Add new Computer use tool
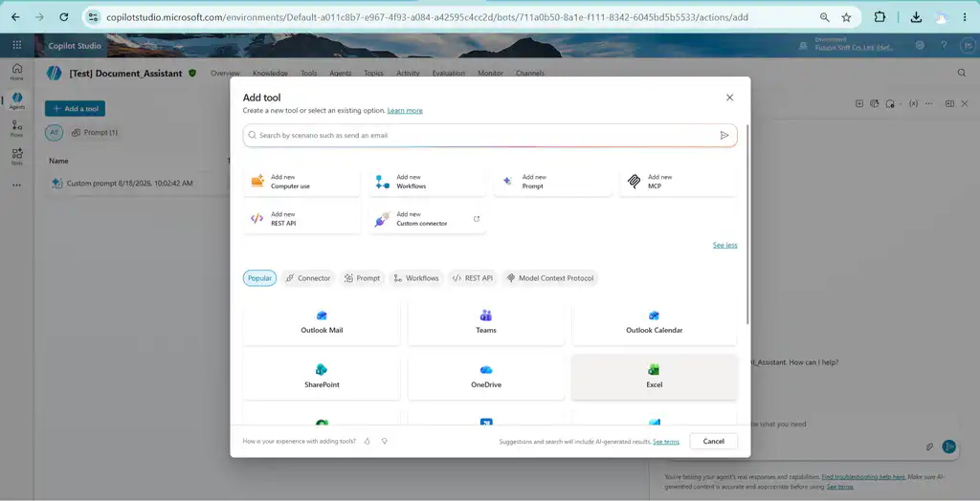980x501 pixels. point(301,182)
